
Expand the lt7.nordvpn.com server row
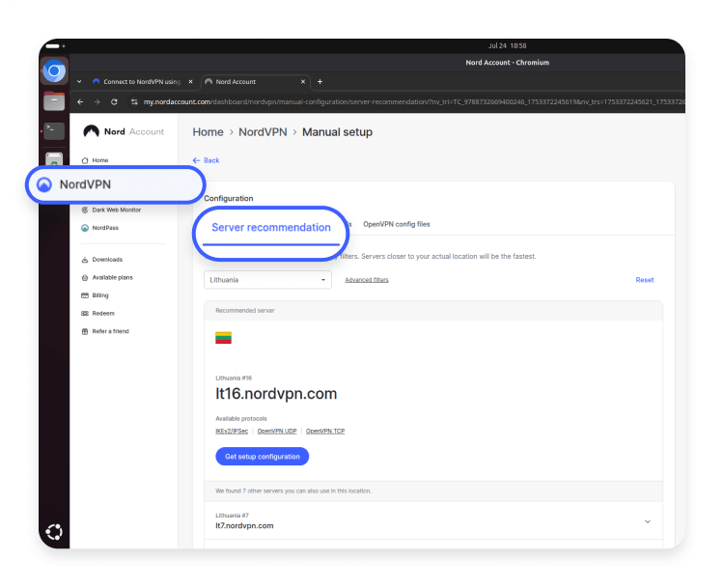pyautogui.click(x=433, y=521)
